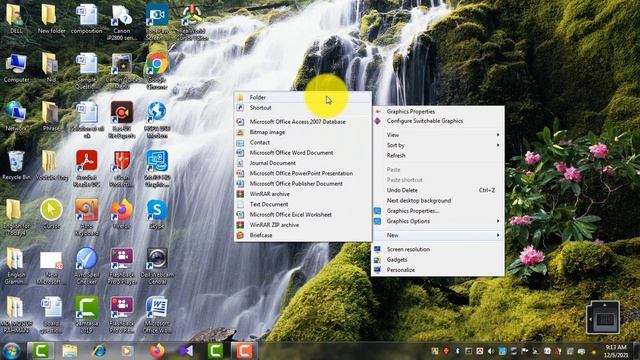Select the yellow Cursor application icon

(x=51, y=214)
